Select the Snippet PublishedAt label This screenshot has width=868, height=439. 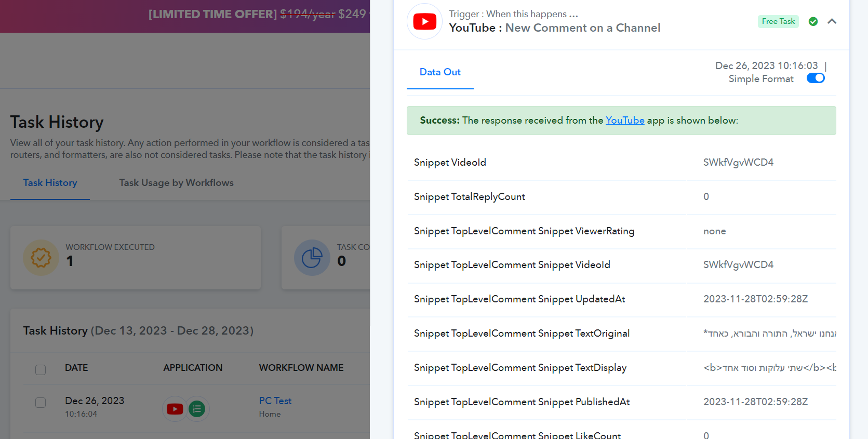522,402
